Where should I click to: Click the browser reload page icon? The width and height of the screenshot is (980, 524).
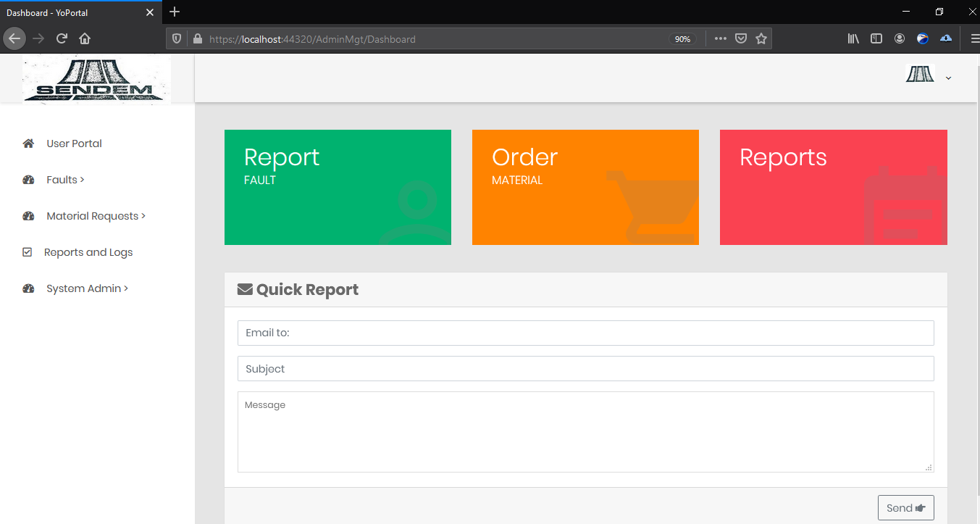click(62, 38)
